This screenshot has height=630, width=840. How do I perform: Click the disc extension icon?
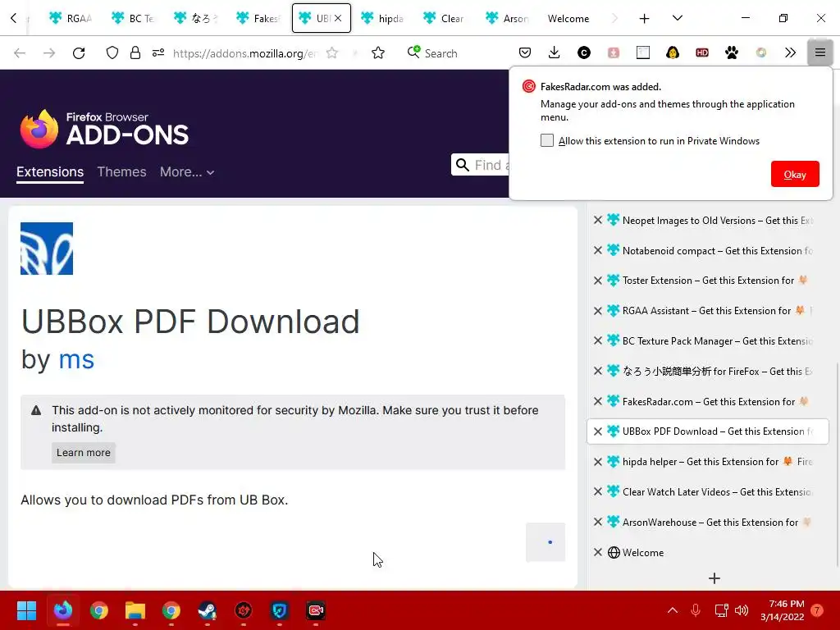click(x=760, y=52)
